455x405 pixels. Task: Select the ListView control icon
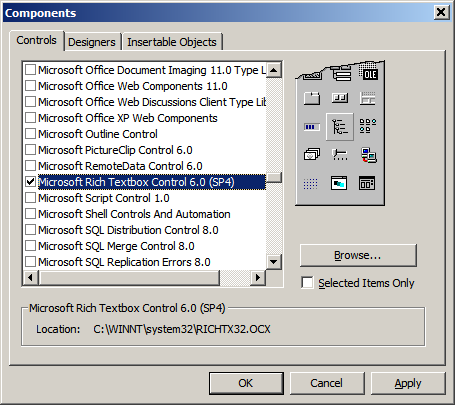pos(368,126)
